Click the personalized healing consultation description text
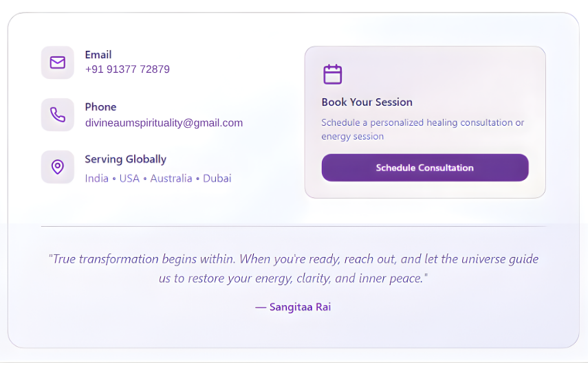 (422, 123)
